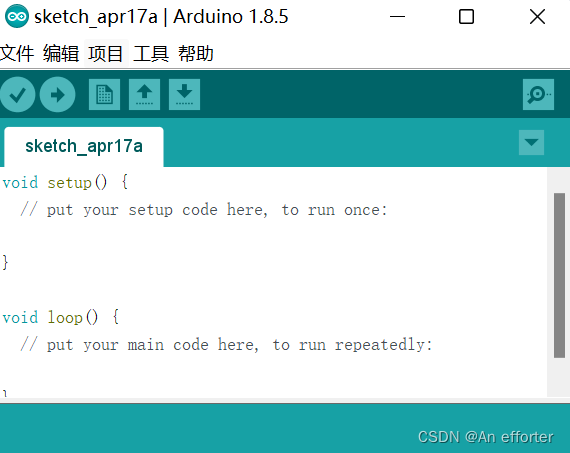Open the 工具 menu

pos(150,53)
